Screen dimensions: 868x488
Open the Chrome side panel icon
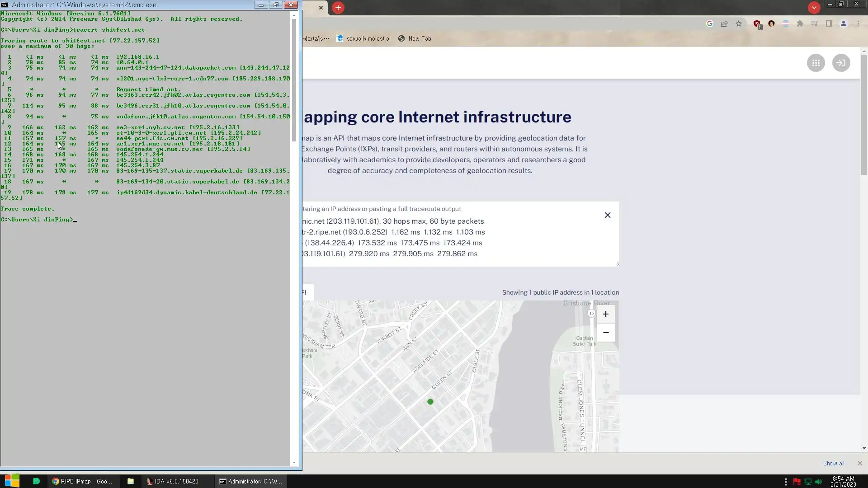tap(829, 24)
